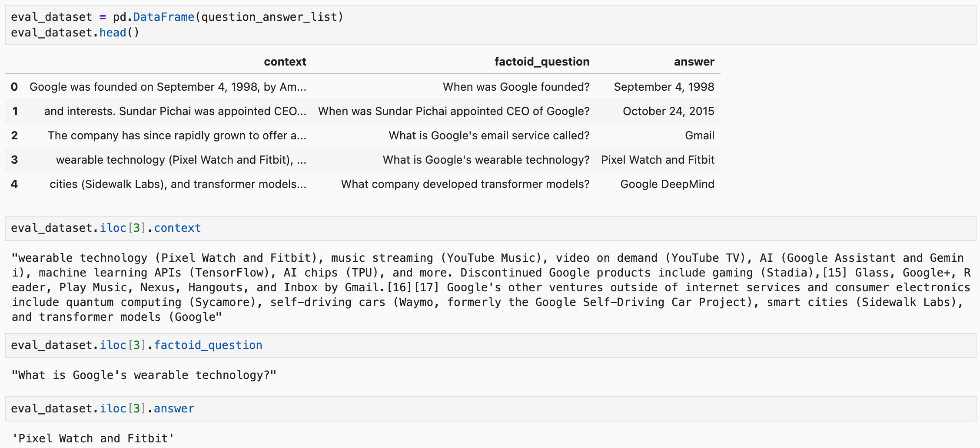980x448 pixels.
Task: Click the question about Sundar Pichai's CEO appointment
Action: 454,111
